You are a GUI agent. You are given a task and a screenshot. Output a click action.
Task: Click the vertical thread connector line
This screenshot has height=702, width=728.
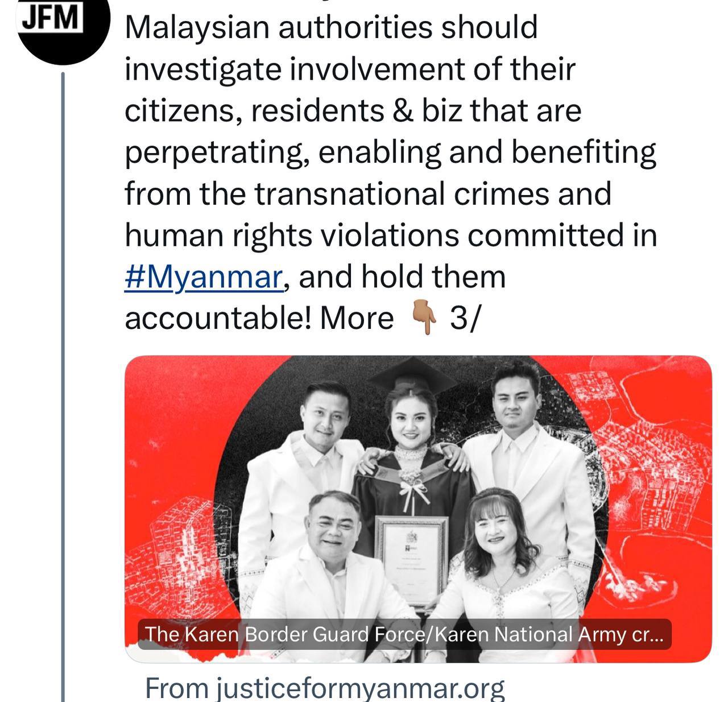point(63,387)
